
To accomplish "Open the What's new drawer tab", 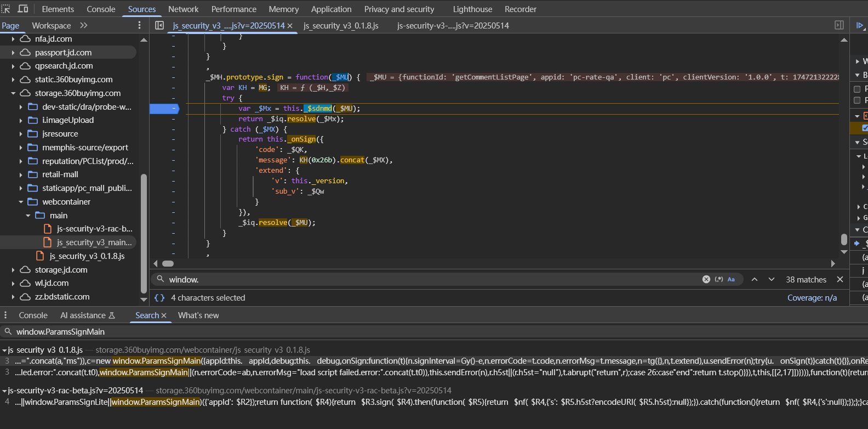I will (x=198, y=315).
